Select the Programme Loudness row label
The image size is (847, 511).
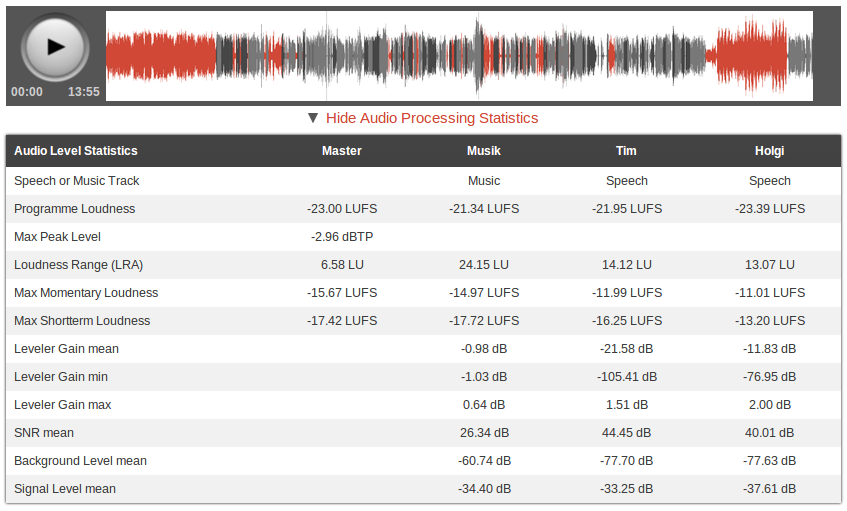(75, 209)
